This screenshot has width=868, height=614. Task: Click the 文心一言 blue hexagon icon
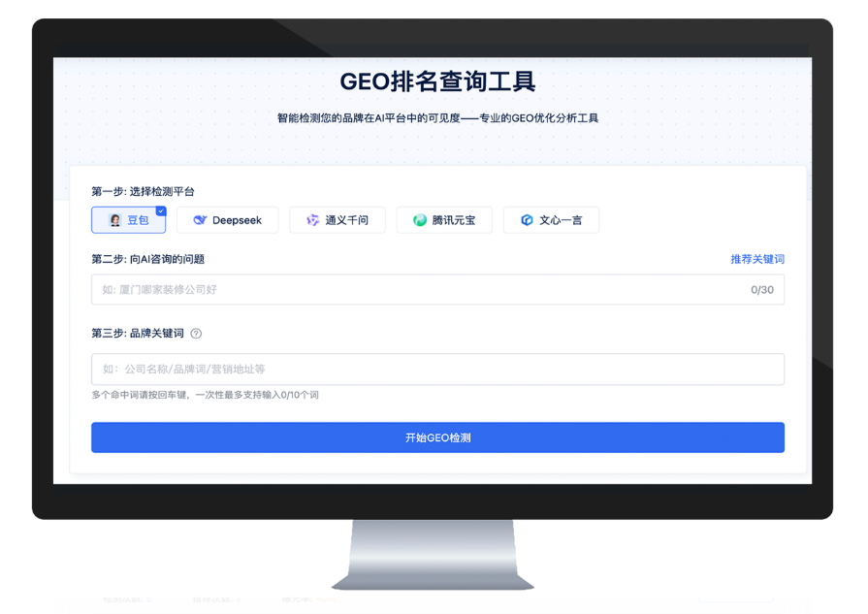pyautogui.click(x=527, y=220)
